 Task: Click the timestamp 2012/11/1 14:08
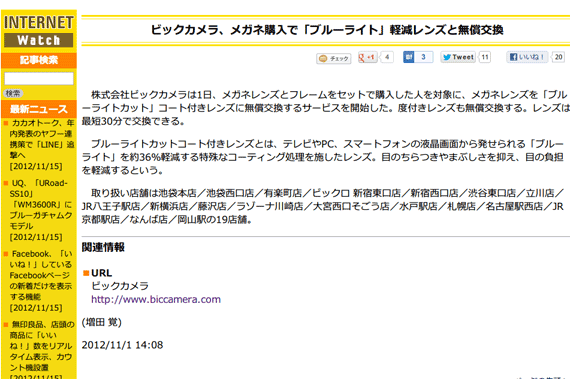[x=122, y=345]
